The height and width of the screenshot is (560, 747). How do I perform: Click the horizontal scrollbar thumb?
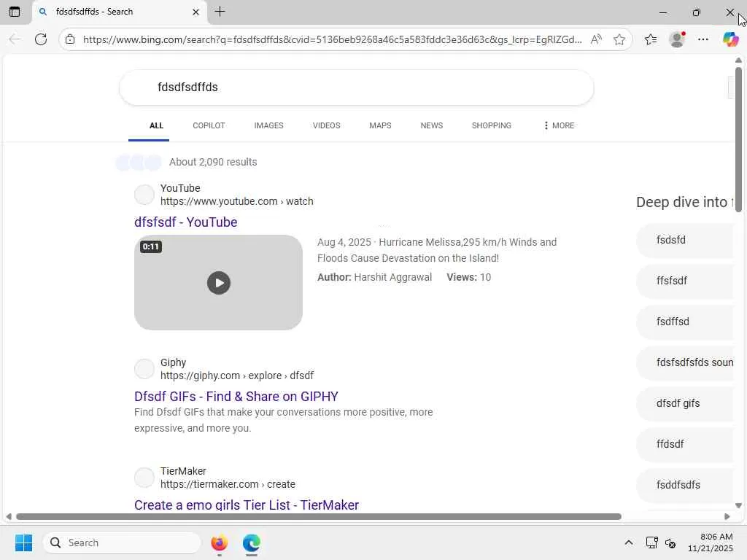click(x=319, y=517)
